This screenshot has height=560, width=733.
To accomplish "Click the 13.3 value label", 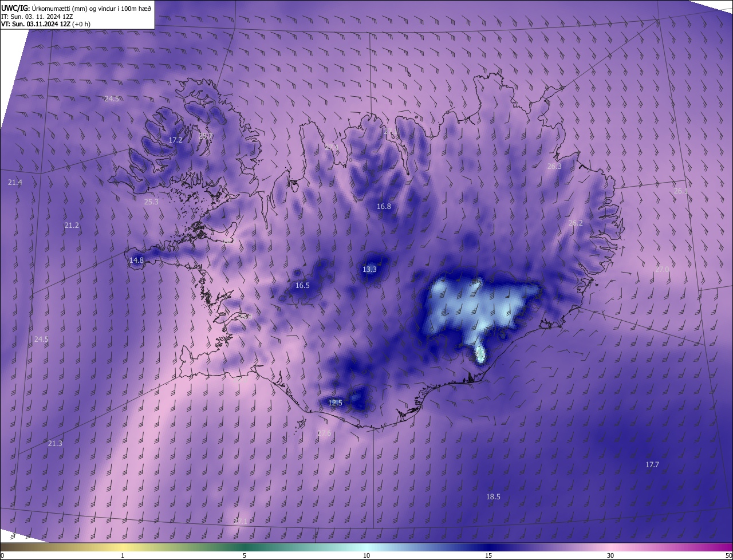I will tap(369, 269).
